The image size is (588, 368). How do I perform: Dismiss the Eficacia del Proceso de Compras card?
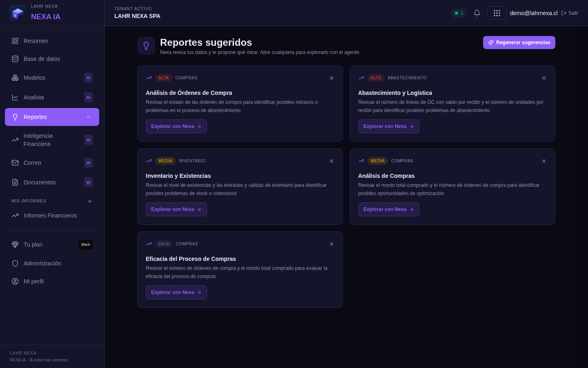[x=332, y=244]
